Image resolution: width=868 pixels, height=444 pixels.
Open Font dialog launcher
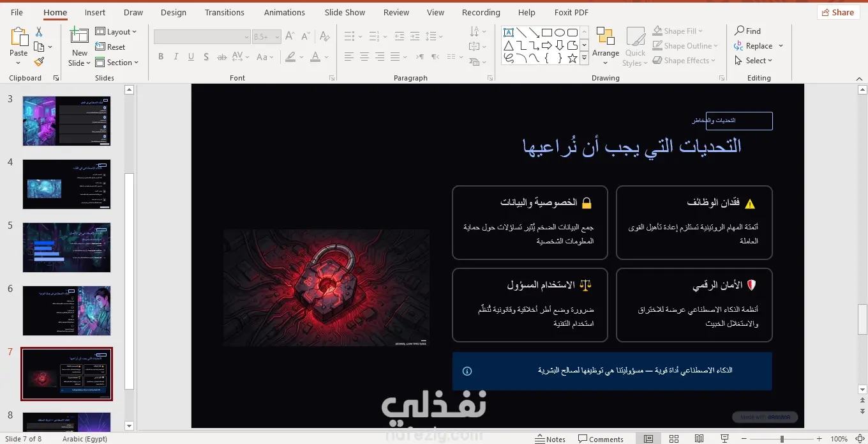tap(332, 78)
